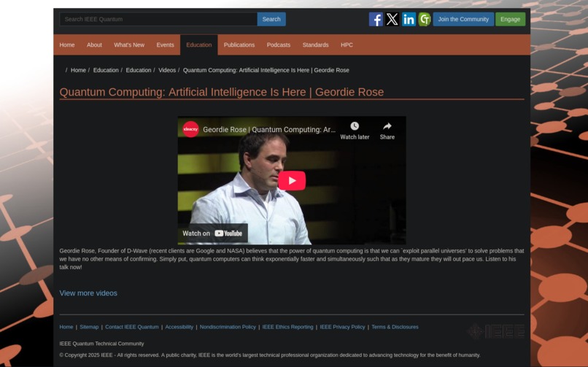
Task: Open the Home navigation menu item
Action: click(67, 45)
